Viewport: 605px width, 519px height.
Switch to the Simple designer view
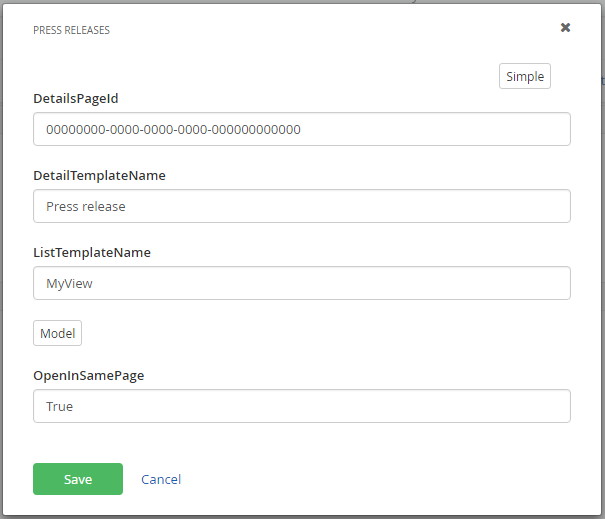(x=525, y=76)
